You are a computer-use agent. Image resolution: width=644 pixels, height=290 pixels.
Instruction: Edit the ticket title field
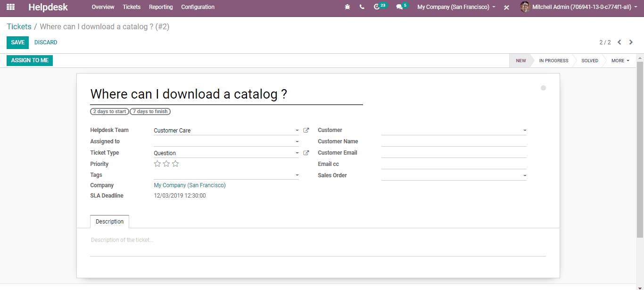(x=226, y=94)
